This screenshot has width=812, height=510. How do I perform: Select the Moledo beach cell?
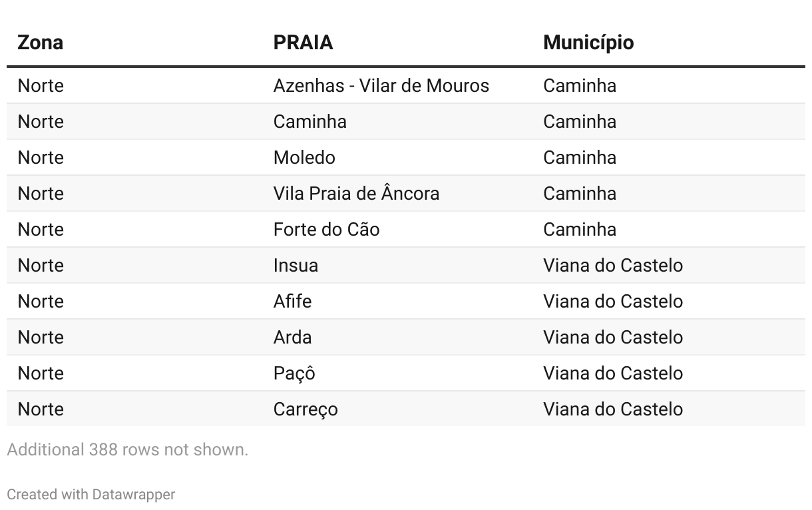tap(304, 158)
